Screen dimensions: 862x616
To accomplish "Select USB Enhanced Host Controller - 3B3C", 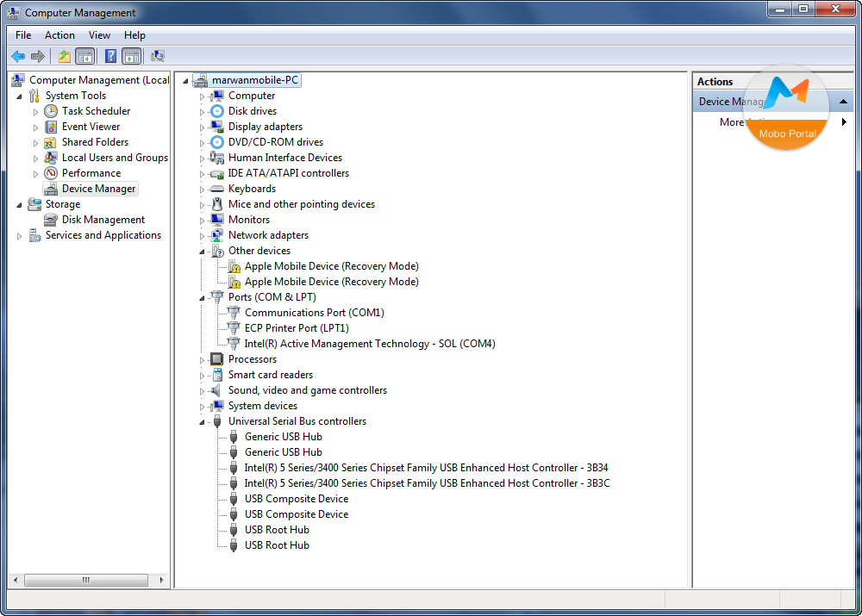I will [x=428, y=483].
